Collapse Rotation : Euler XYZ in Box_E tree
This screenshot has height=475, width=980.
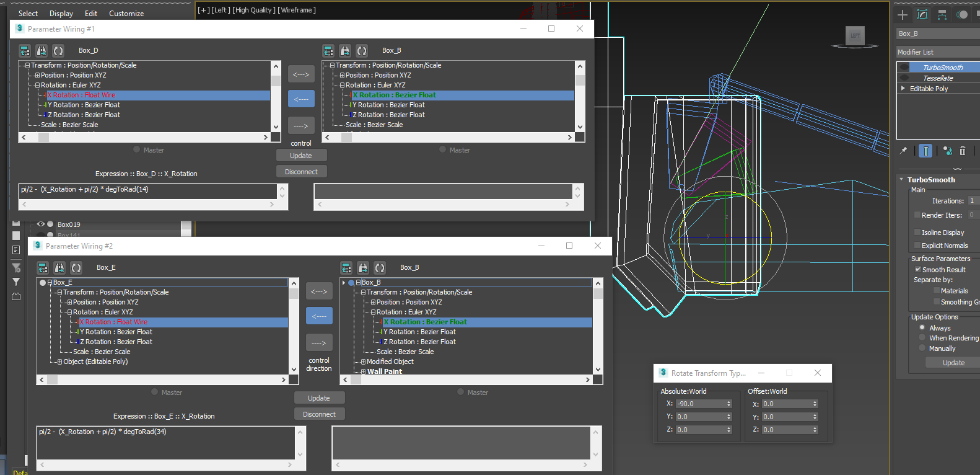(x=70, y=313)
